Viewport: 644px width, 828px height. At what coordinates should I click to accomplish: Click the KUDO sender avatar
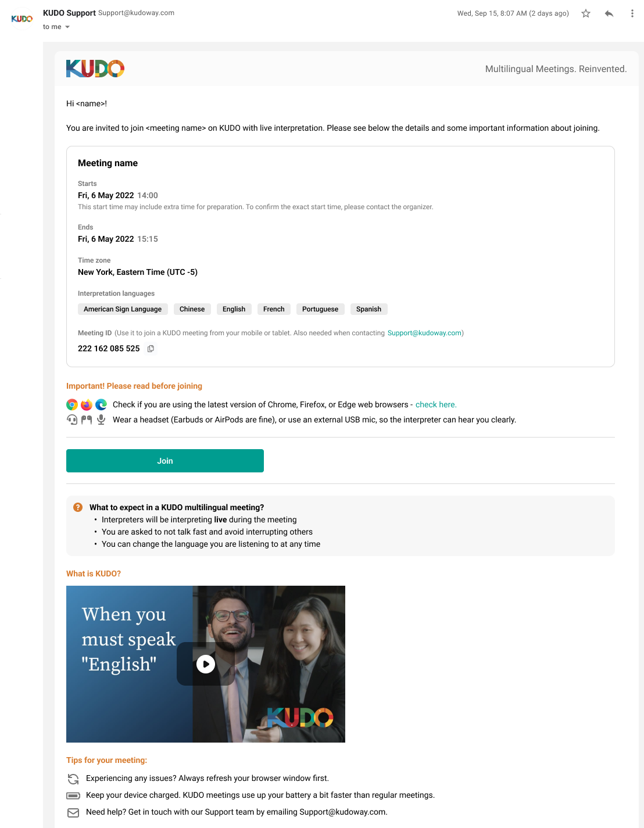tap(22, 19)
